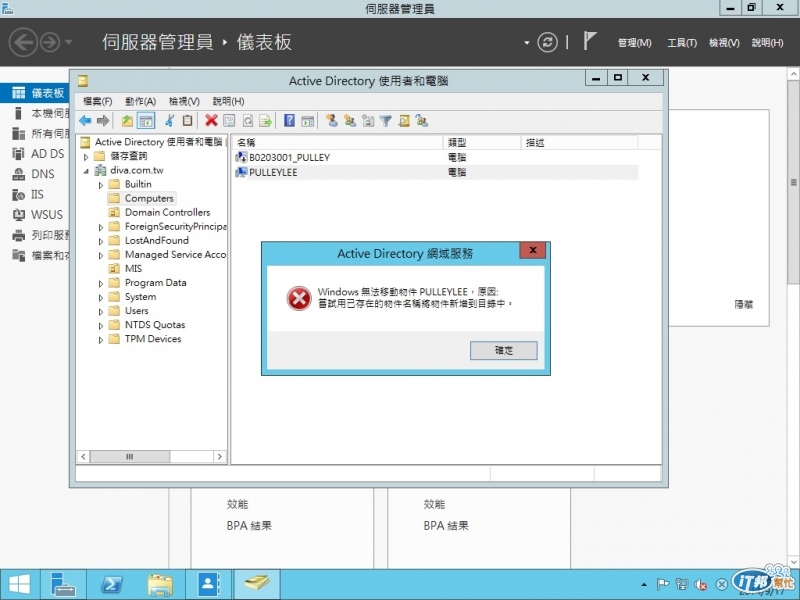Expand the Users node
This screenshot has width=800, height=600.
(x=101, y=311)
